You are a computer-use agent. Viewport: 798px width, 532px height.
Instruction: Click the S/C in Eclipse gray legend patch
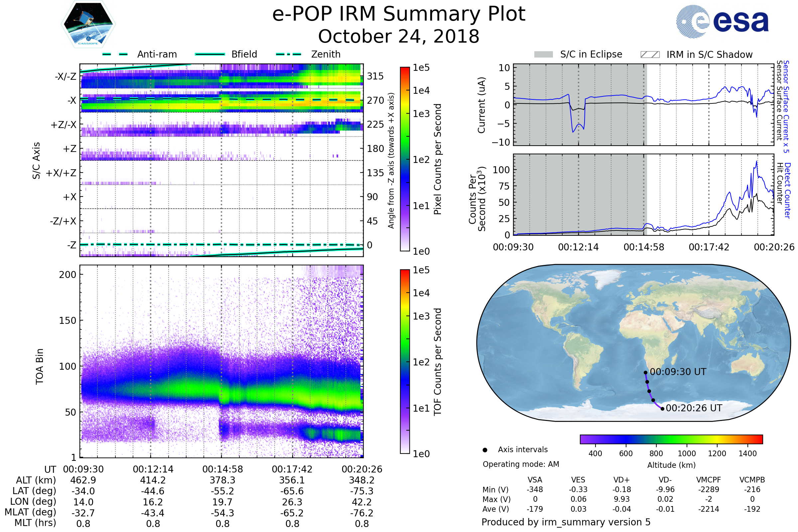(543, 55)
